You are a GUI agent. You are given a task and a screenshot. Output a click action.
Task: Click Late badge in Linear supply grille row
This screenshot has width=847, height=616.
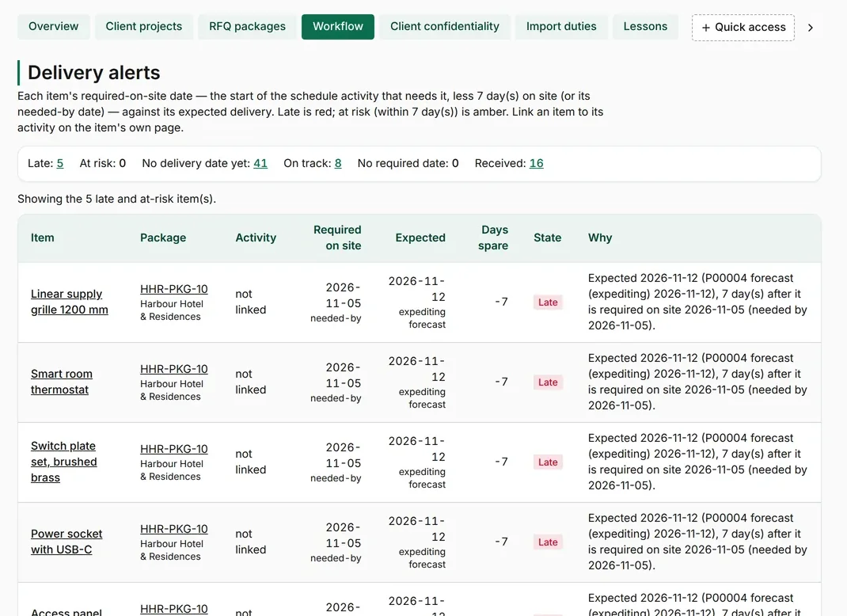pos(548,302)
